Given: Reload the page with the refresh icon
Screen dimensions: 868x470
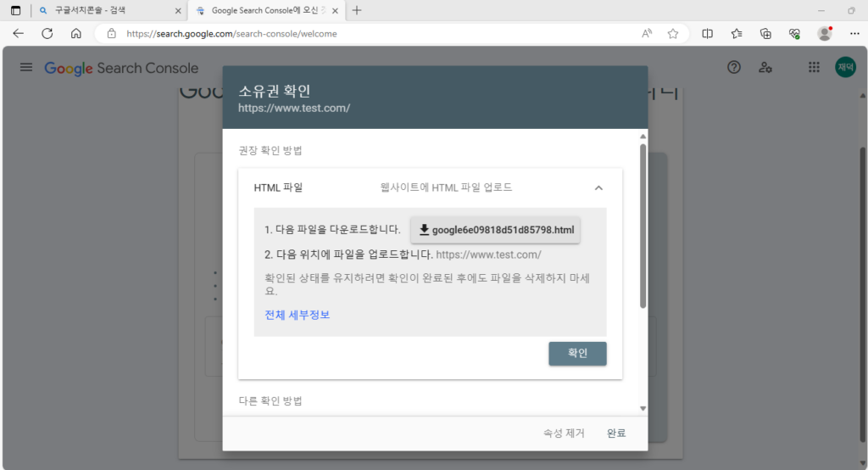Looking at the screenshot, I should [47, 34].
